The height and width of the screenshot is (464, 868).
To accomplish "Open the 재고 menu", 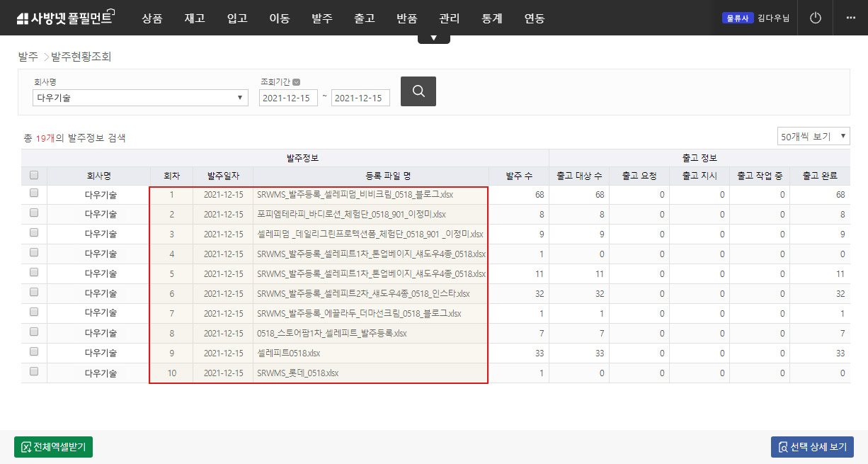I will click(x=195, y=18).
